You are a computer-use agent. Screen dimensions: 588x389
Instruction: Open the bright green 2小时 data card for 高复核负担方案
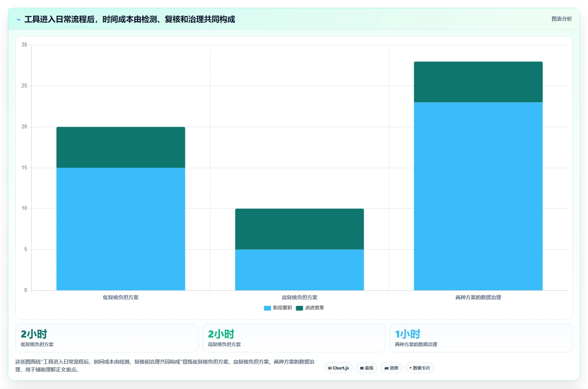294,338
